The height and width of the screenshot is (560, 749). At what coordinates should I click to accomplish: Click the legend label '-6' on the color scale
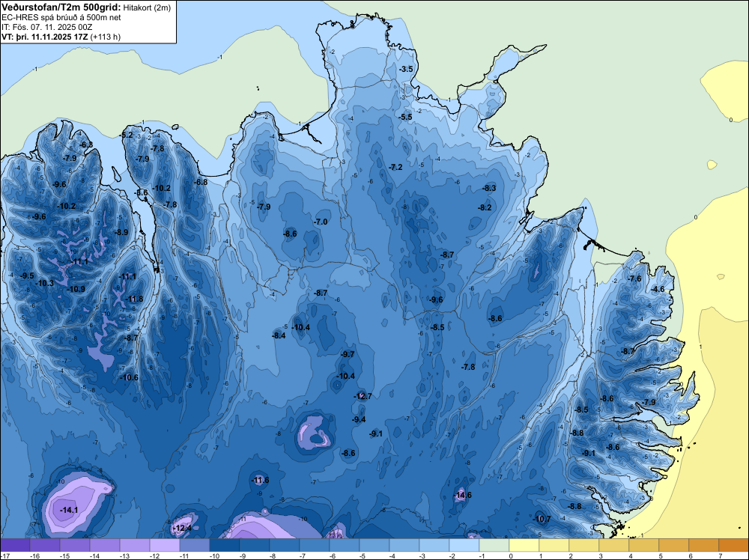[333, 556]
